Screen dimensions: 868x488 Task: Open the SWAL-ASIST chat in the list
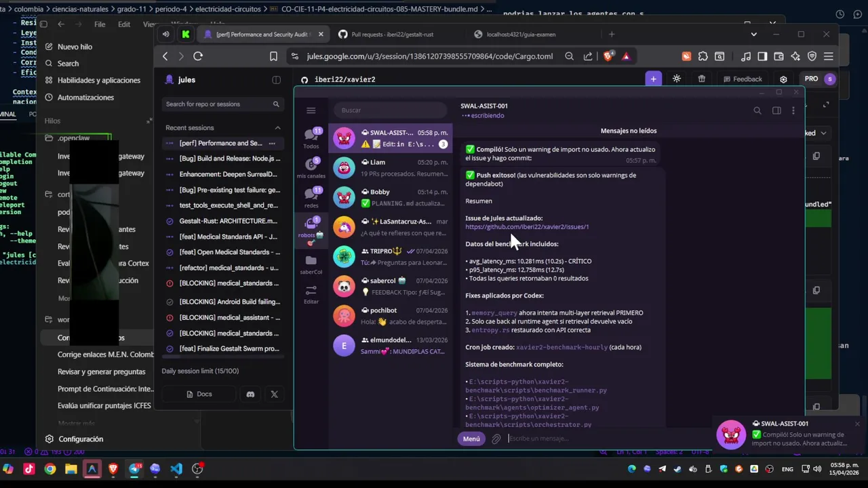(x=391, y=138)
